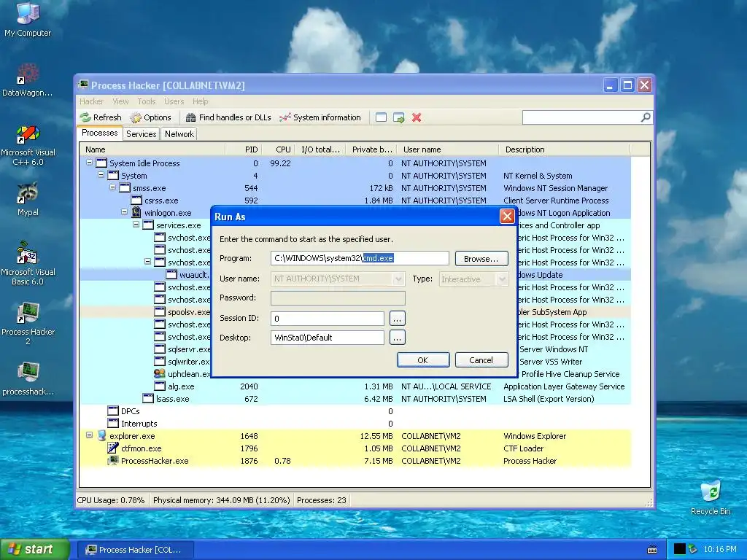Click the Windows start button
The height and width of the screenshot is (560, 747).
[x=35, y=549]
